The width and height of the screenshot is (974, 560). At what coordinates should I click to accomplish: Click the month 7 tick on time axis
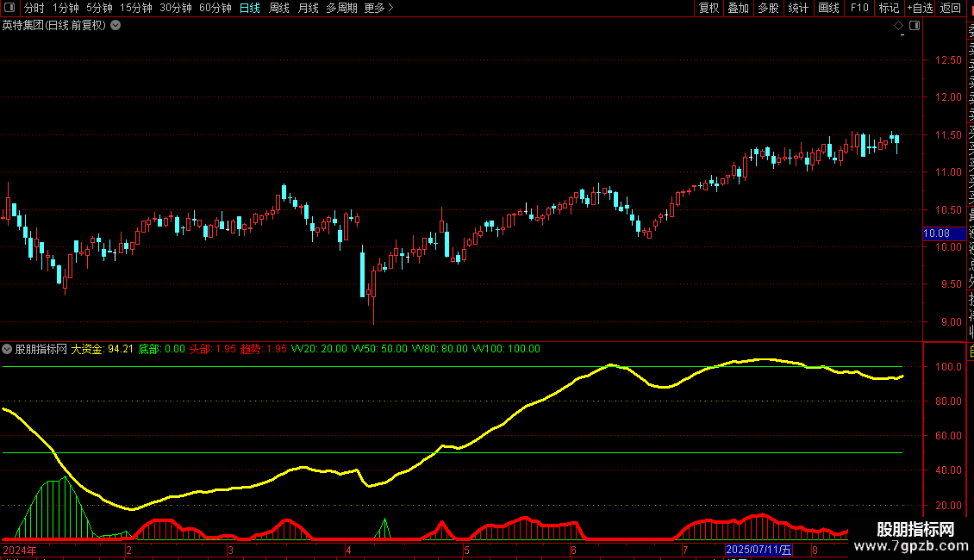click(685, 550)
